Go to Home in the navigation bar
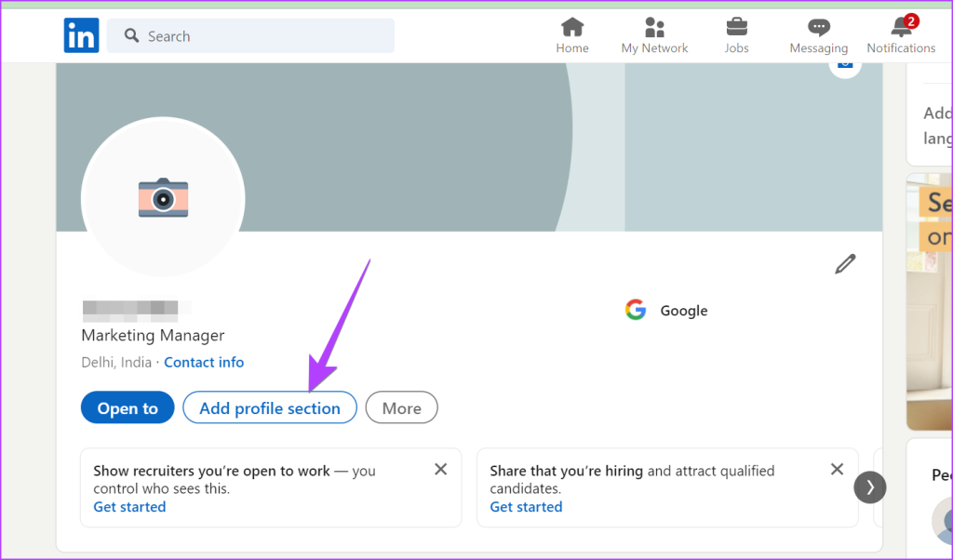The image size is (953, 560). [572, 35]
